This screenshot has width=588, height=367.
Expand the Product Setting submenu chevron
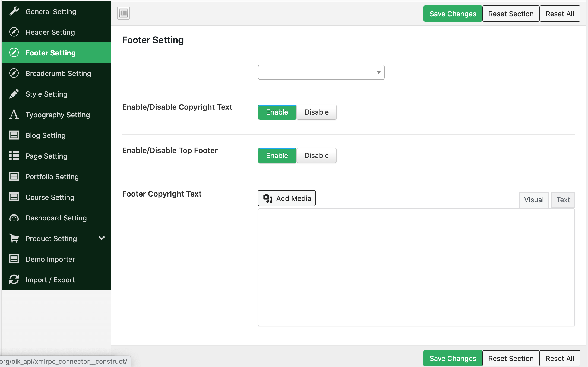pos(102,238)
